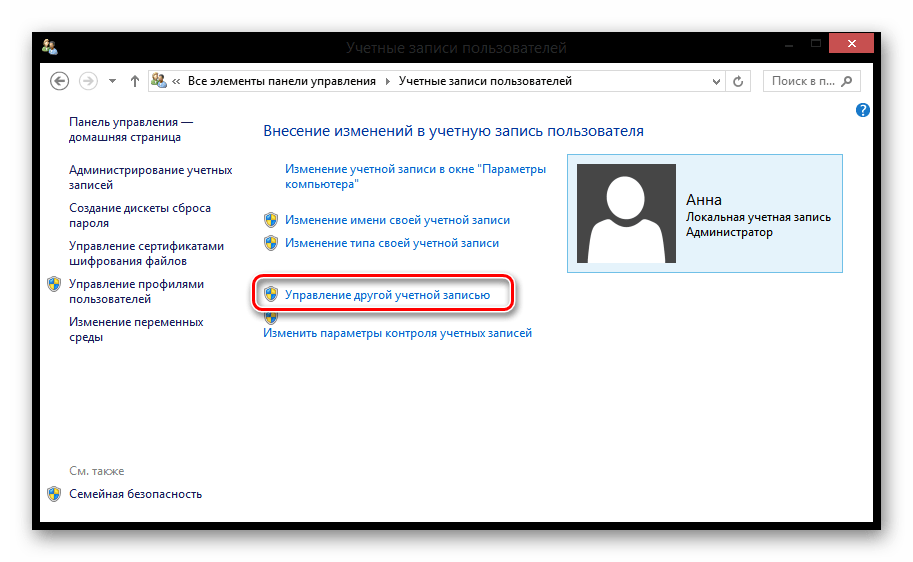The image size is (913, 562).
Task: Click 'Локальная учетная запись' text
Action: tap(758, 217)
